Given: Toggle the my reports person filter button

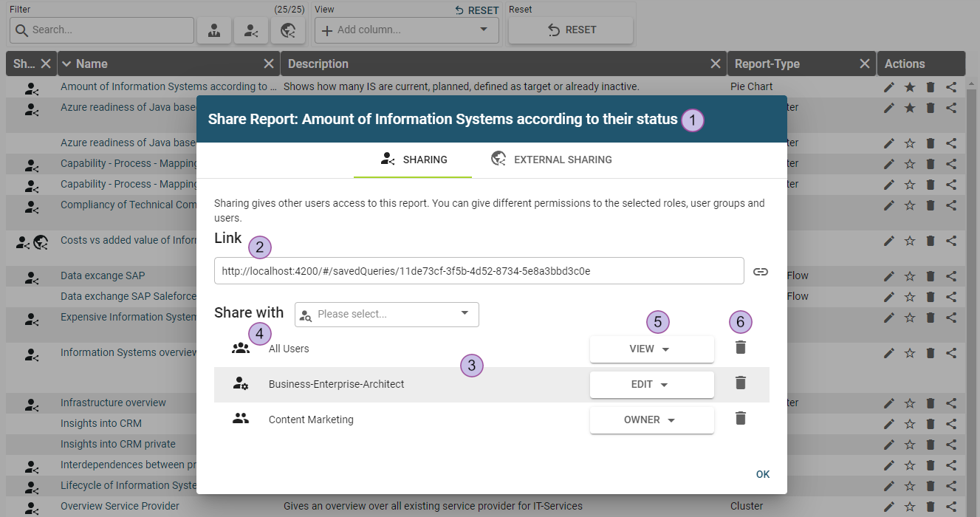Looking at the screenshot, I should pyautogui.click(x=214, y=30).
